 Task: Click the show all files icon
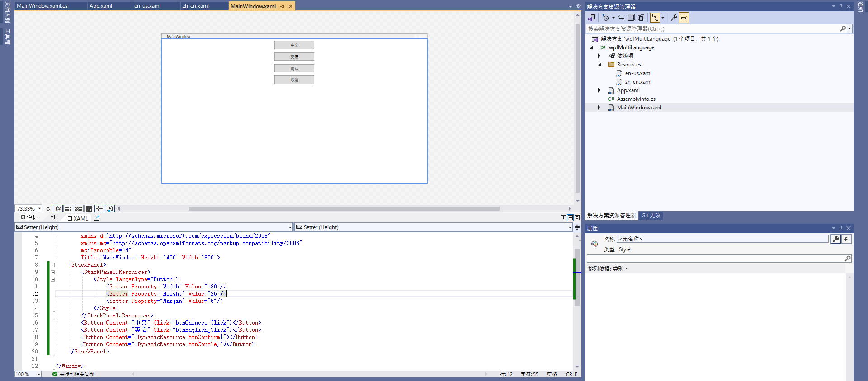(641, 18)
